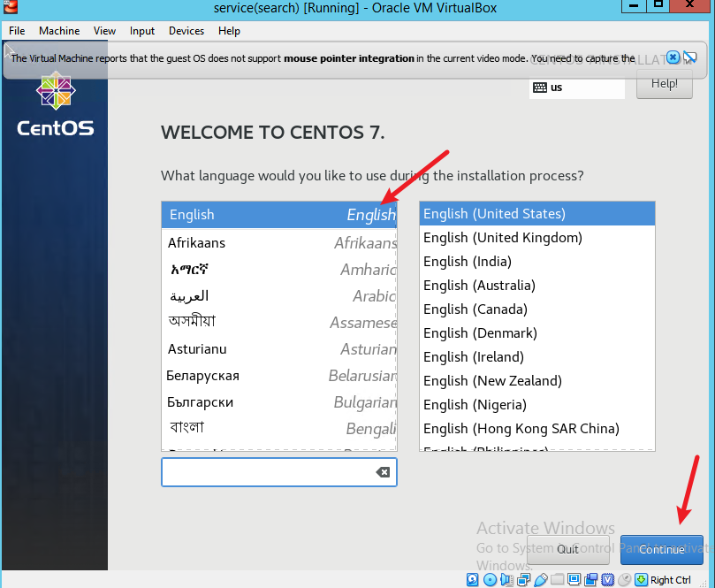
Task: Click the hard disk activity status icon
Action: (473, 580)
